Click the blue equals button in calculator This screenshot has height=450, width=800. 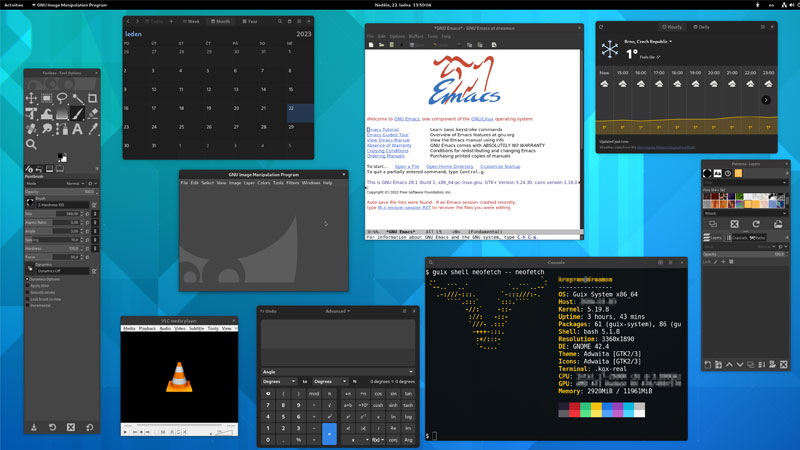(329, 433)
